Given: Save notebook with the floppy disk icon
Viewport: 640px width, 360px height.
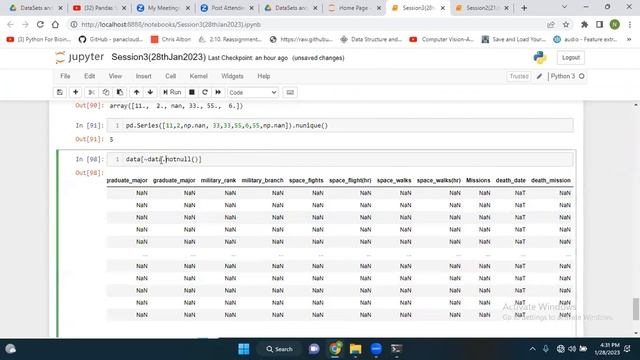Looking at the screenshot, I should coord(60,92).
